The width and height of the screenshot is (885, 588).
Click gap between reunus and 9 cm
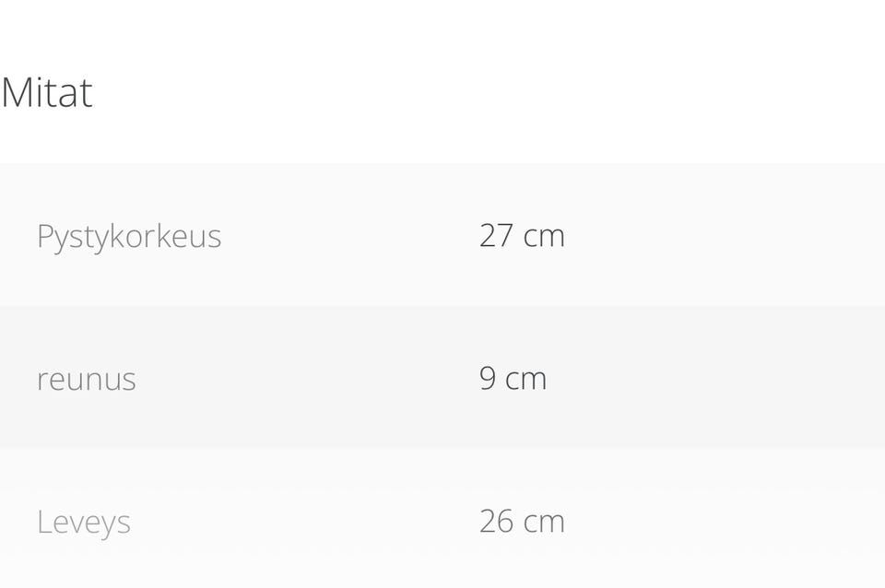tap(304, 379)
